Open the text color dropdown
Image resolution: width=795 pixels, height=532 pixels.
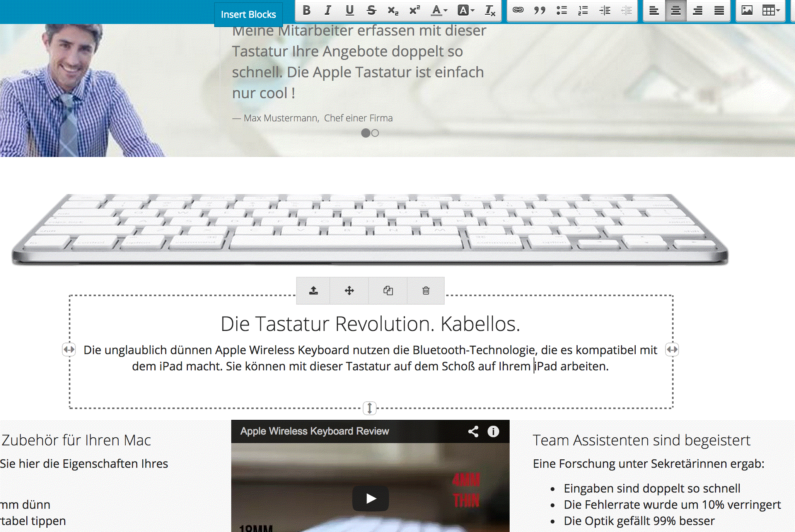(439, 10)
